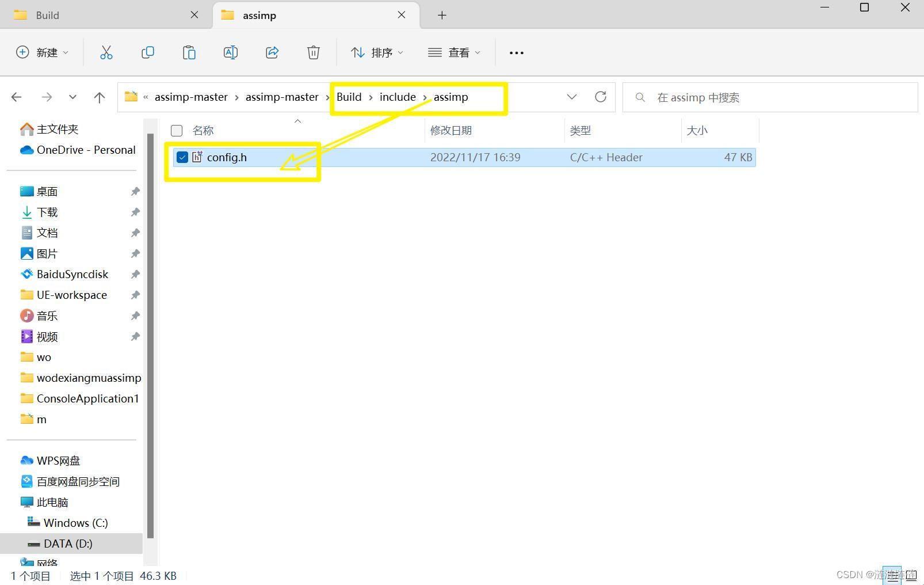Image resolution: width=924 pixels, height=585 pixels.
Task: Uncheck the config.h file checkbox
Action: (x=182, y=157)
